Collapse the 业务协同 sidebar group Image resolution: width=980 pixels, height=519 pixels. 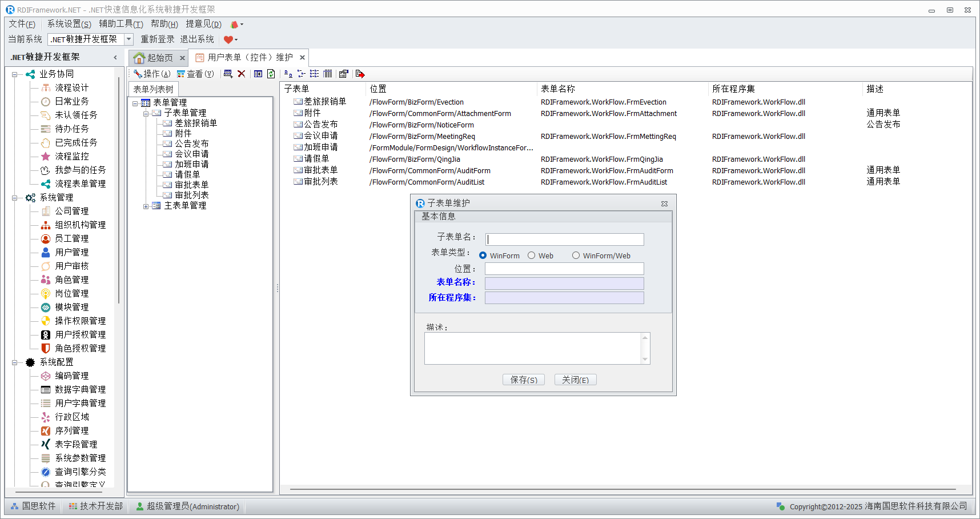(15, 74)
